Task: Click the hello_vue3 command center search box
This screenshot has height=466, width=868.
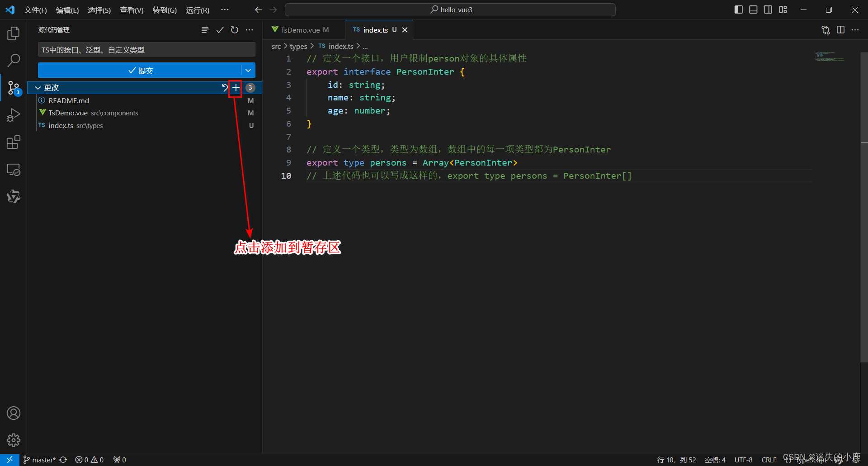Action: 450,10
